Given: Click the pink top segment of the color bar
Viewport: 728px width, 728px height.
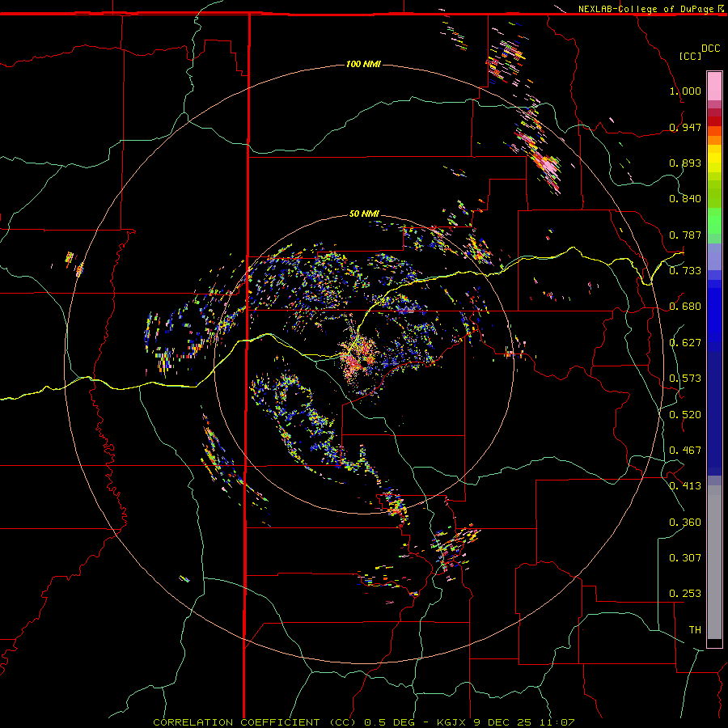Looking at the screenshot, I should (714, 87).
